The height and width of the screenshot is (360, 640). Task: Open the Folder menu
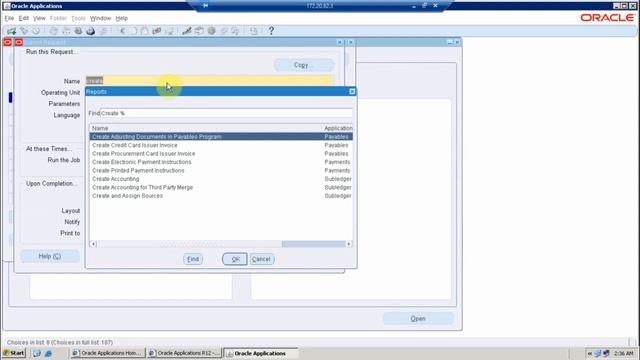[x=58, y=18]
